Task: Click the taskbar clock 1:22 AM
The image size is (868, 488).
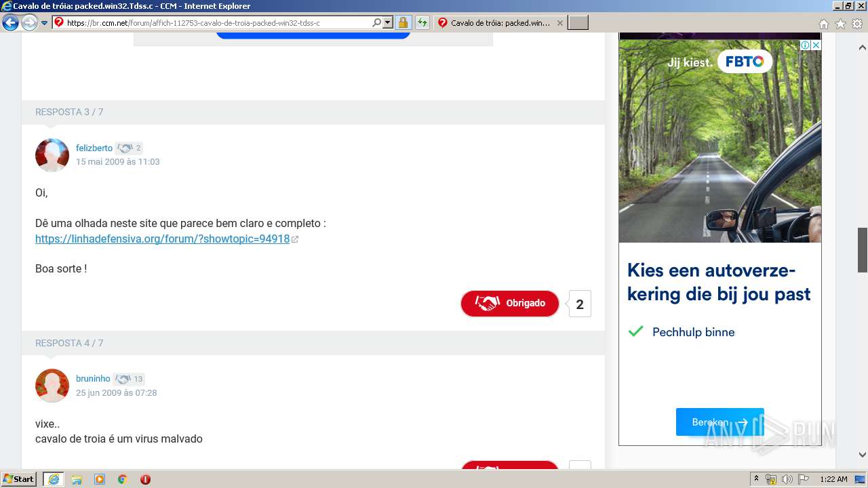Action: tap(833, 479)
